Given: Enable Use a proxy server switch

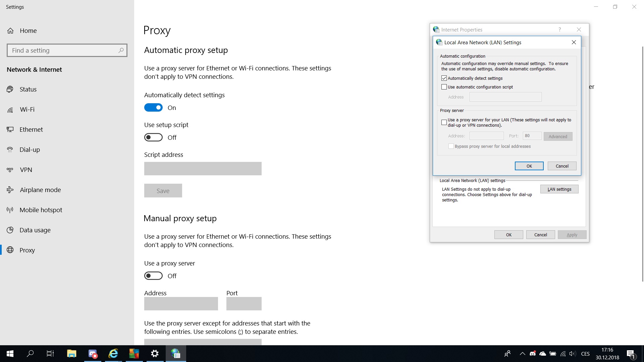Looking at the screenshot, I should coord(153,276).
